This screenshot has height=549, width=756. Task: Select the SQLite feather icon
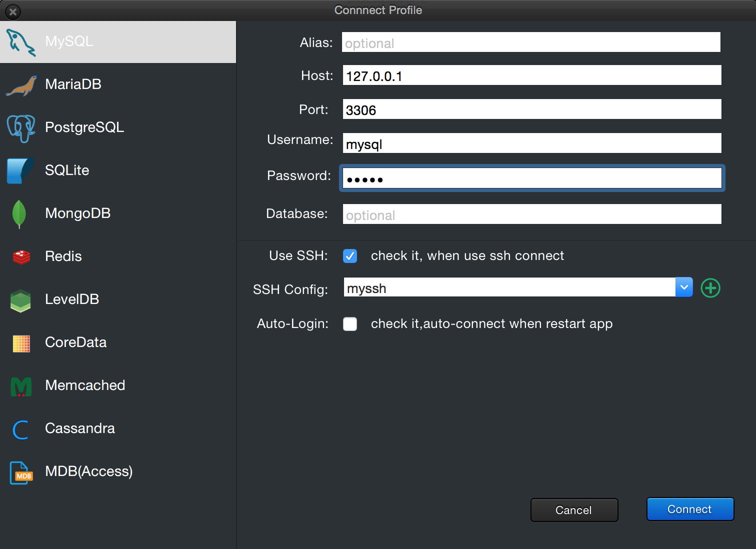(x=20, y=170)
